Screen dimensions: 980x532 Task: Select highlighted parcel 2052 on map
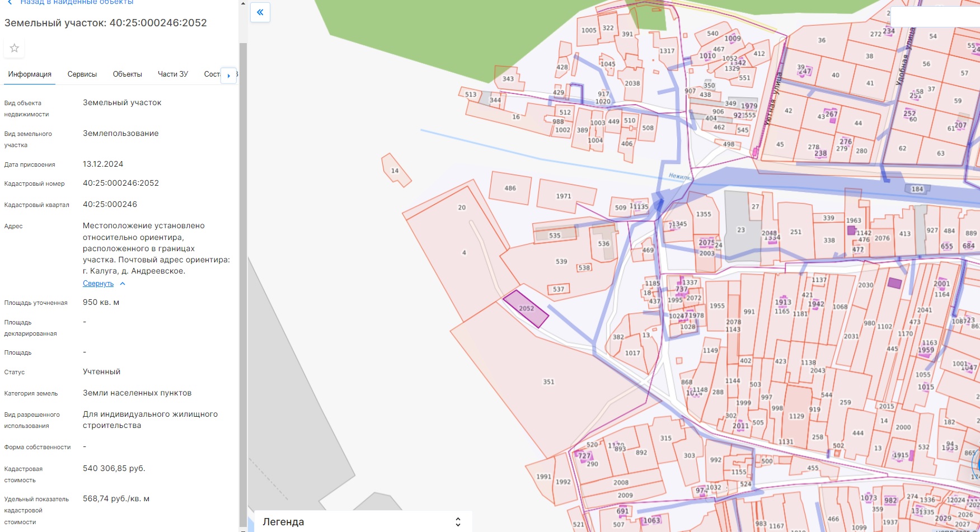526,309
